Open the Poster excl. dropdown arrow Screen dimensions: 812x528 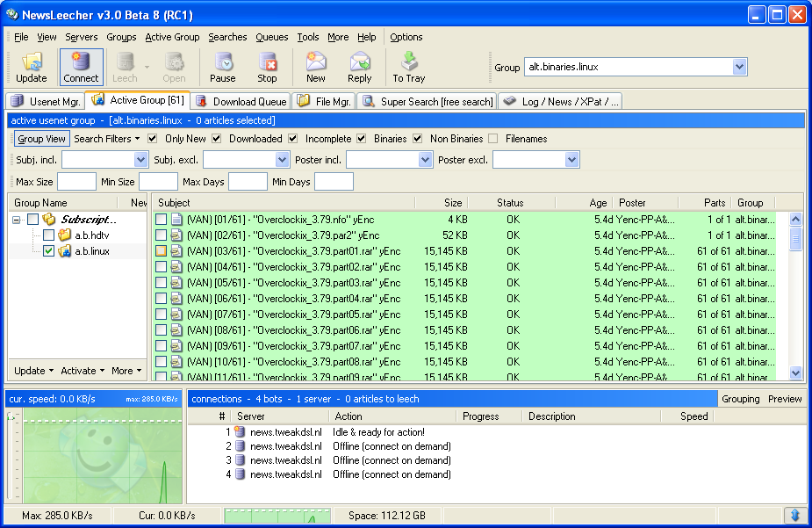pyautogui.click(x=571, y=160)
